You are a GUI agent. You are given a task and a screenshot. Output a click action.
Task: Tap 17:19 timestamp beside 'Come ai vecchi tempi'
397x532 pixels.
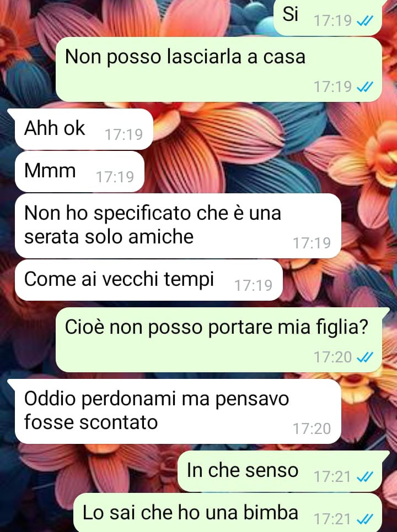point(253,286)
